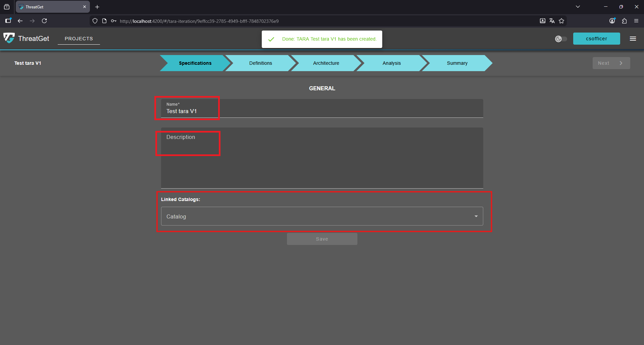Open the browser extensions icon
The height and width of the screenshot is (345, 644).
624,21
